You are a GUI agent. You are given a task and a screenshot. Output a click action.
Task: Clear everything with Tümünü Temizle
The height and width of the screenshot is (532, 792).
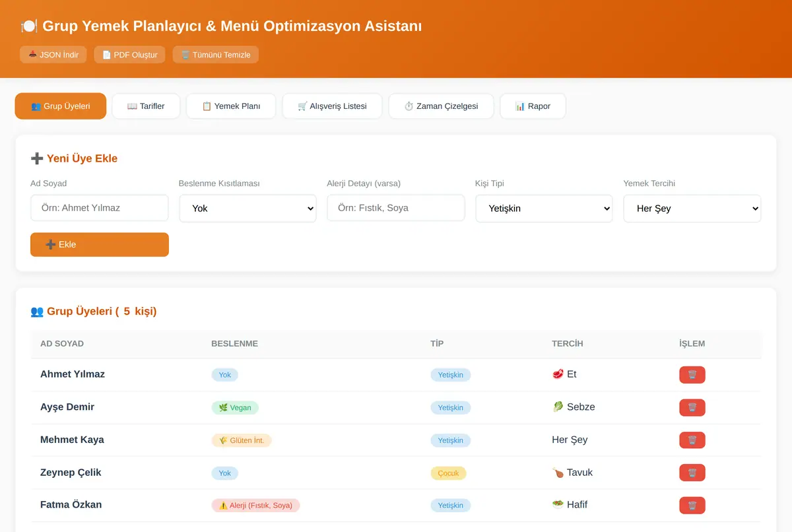[215, 55]
